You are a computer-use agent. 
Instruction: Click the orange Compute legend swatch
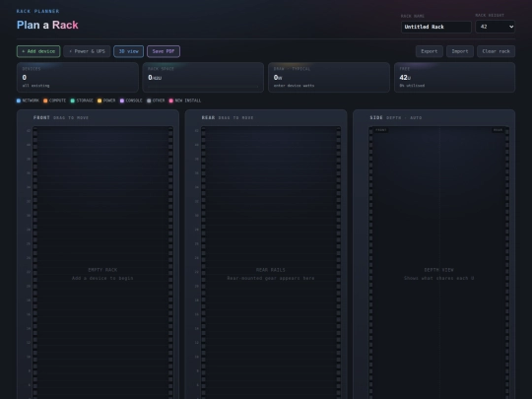45,100
